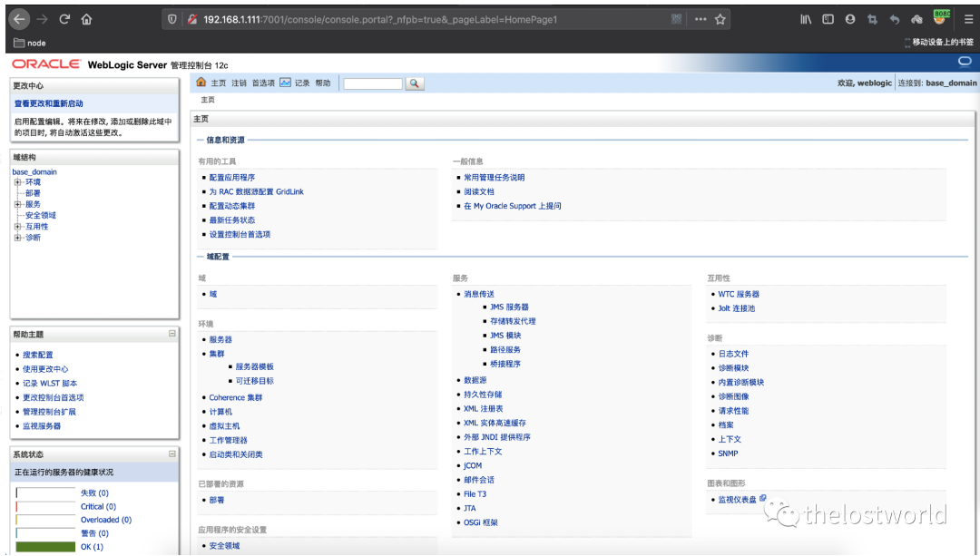Click the browser forward arrow
This screenshot has height=556, width=980.
tap(42, 19)
